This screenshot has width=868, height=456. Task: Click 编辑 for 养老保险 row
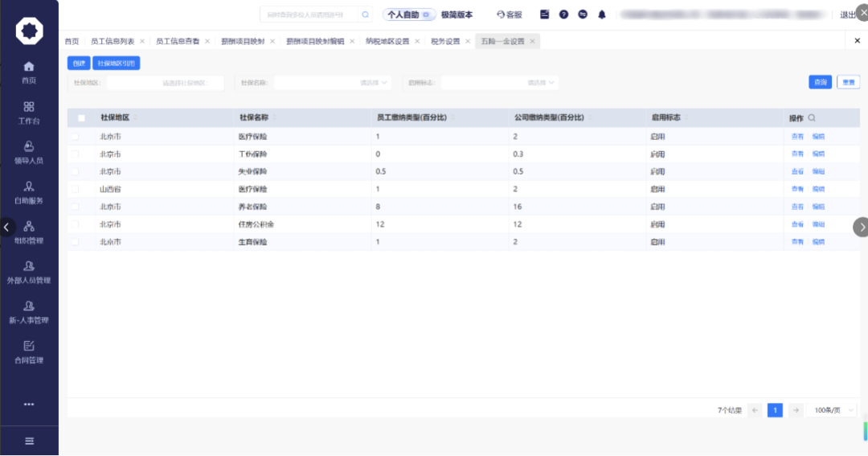click(818, 207)
